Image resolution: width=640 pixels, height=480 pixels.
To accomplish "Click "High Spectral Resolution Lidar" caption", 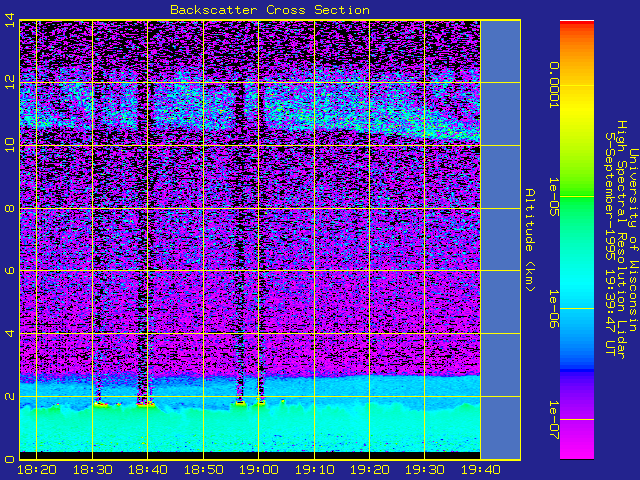I will point(621,240).
